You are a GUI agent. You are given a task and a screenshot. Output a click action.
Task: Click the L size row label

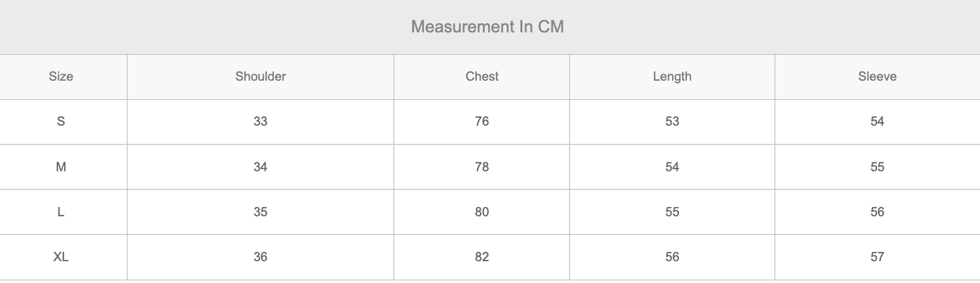tap(61, 212)
